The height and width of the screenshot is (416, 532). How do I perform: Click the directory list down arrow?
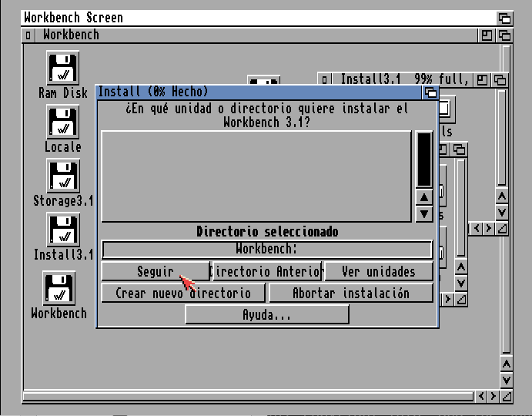423,214
